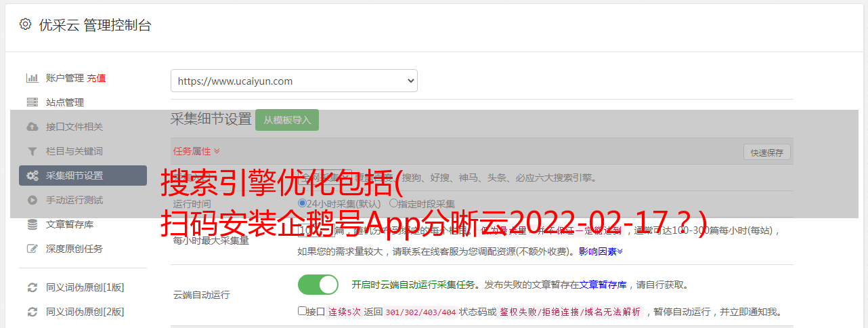The image size is (868, 328).
Task: Expand the 影响因素 link
Action: (601, 251)
